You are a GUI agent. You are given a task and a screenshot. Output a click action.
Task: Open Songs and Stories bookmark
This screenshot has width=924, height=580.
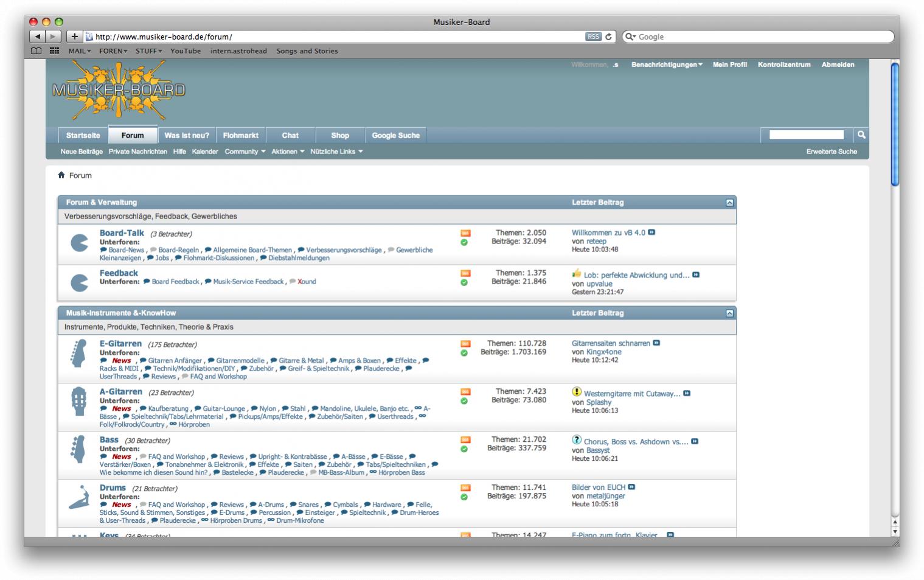pos(307,51)
